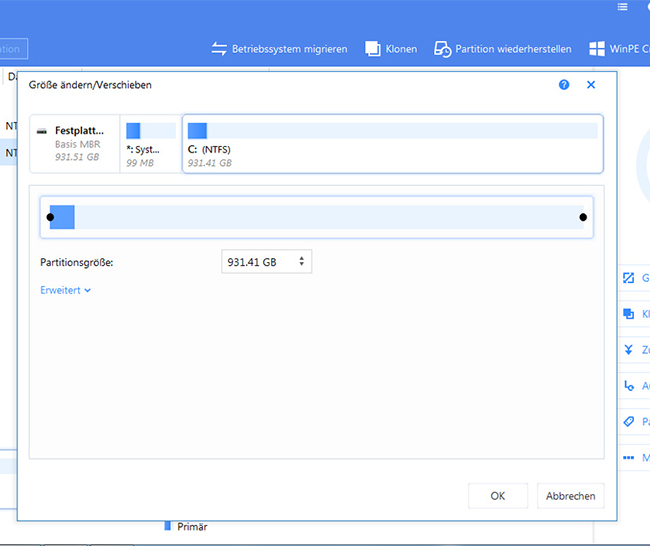Select the 99 MB system partition block
Image resolution: width=650 pixels, height=547 pixels.
150,144
